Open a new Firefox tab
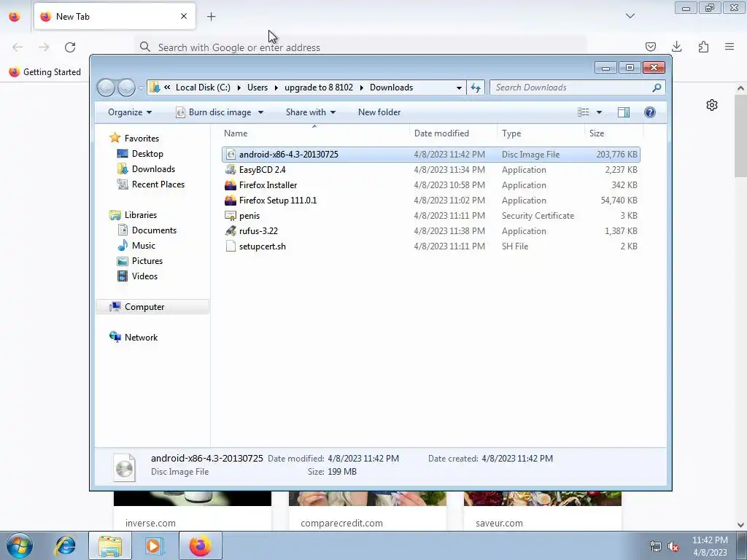This screenshot has height=560, width=747. [211, 17]
